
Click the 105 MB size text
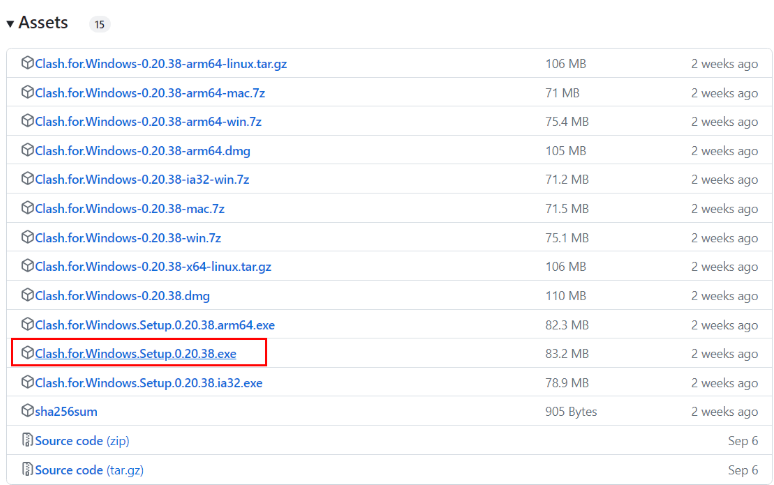[x=566, y=150]
